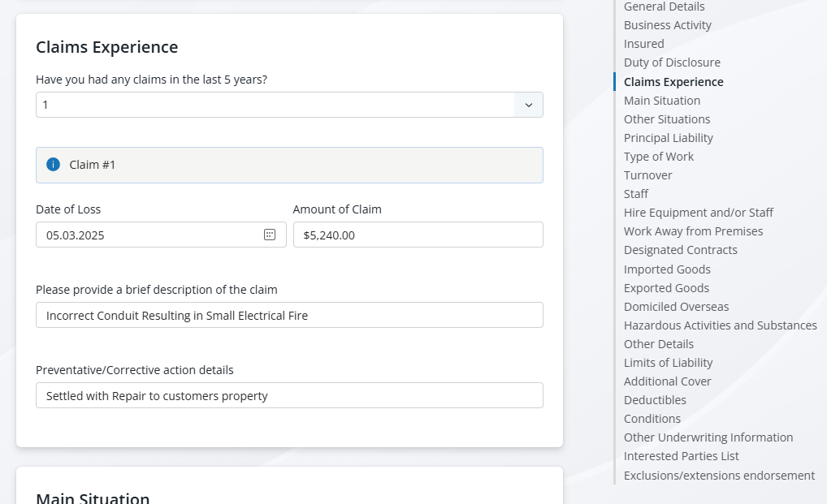The image size is (827, 504).
Task: Click the Claim #1 info icon
Action: click(54, 165)
